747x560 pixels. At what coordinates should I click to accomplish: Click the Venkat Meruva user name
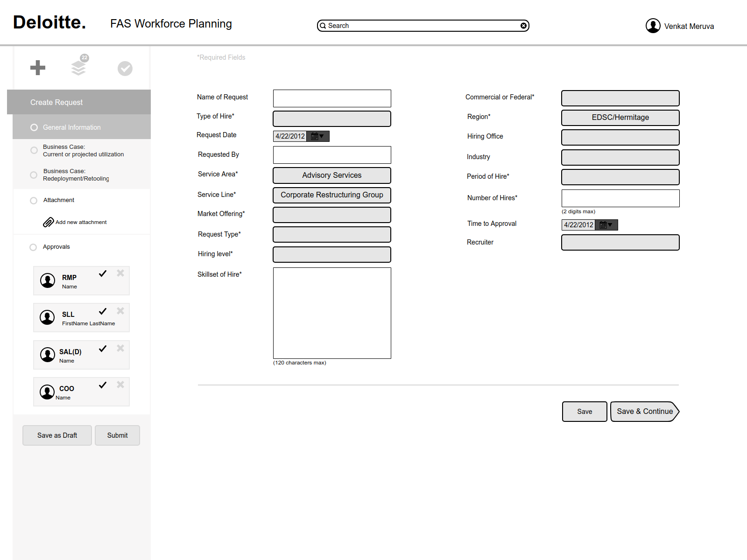pyautogui.click(x=689, y=26)
